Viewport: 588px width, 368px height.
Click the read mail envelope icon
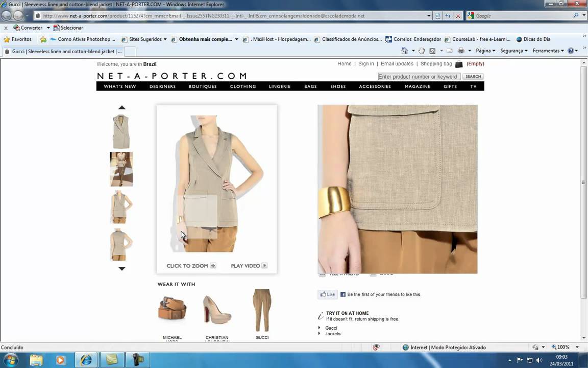449,51
